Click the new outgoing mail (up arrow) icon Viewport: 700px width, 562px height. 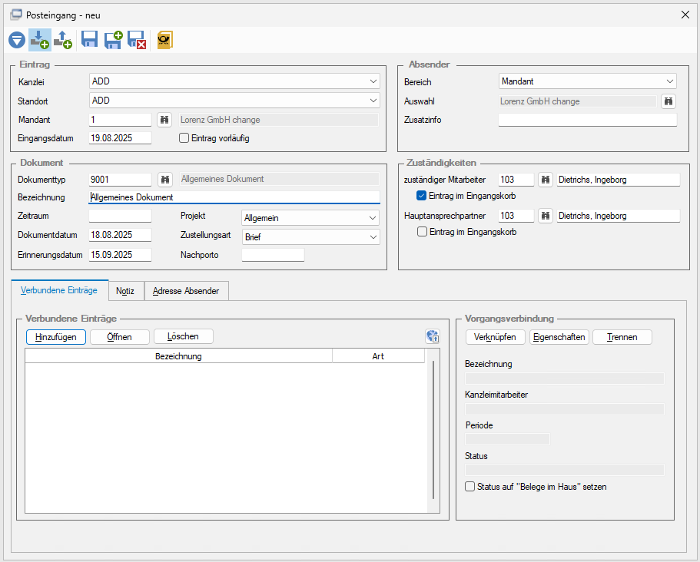[63, 40]
